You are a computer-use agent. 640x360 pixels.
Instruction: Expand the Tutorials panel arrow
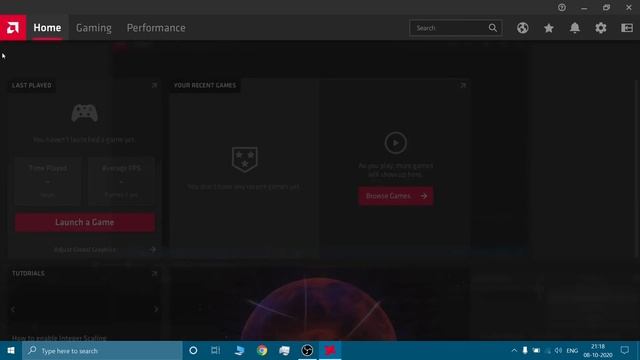tap(155, 273)
